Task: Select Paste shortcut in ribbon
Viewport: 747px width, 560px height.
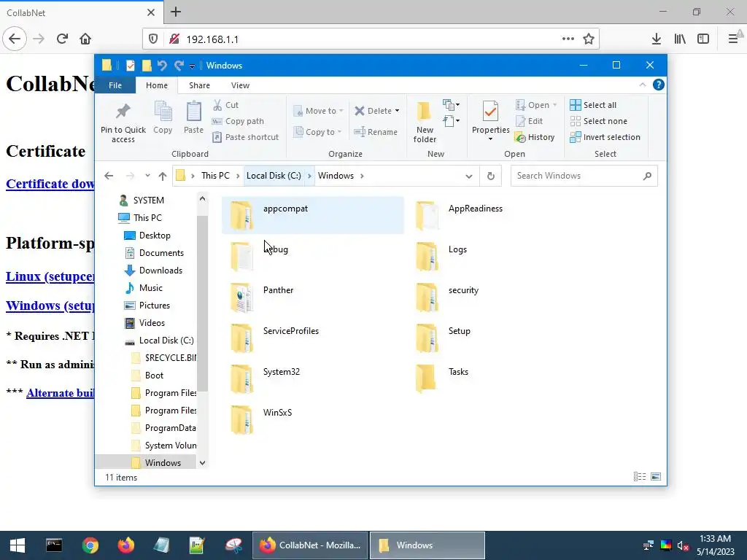Action: pos(246,137)
